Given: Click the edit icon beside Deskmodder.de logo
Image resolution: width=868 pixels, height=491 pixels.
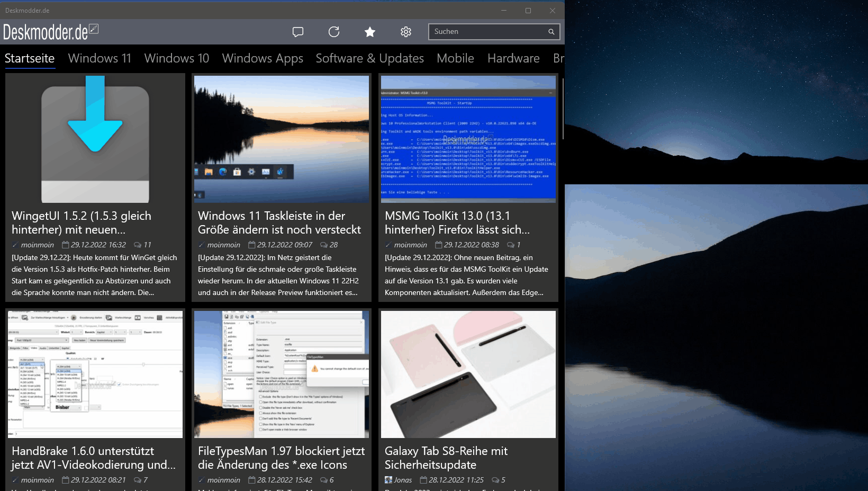Looking at the screenshot, I should coord(94,29).
